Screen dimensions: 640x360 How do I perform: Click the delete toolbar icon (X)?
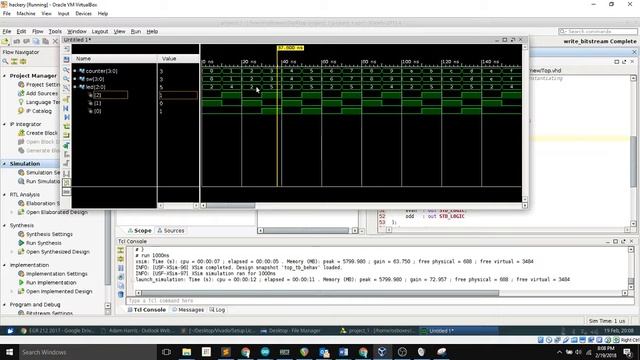(55, 41)
